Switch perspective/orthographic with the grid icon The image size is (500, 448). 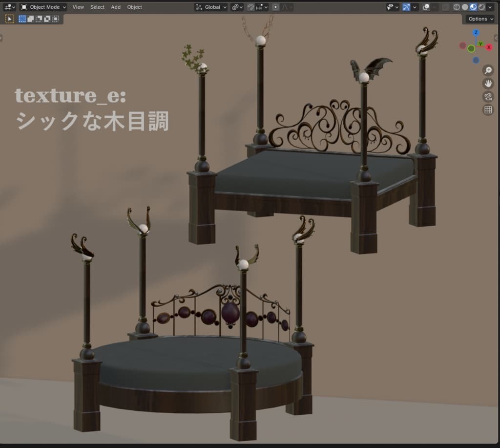point(488,110)
